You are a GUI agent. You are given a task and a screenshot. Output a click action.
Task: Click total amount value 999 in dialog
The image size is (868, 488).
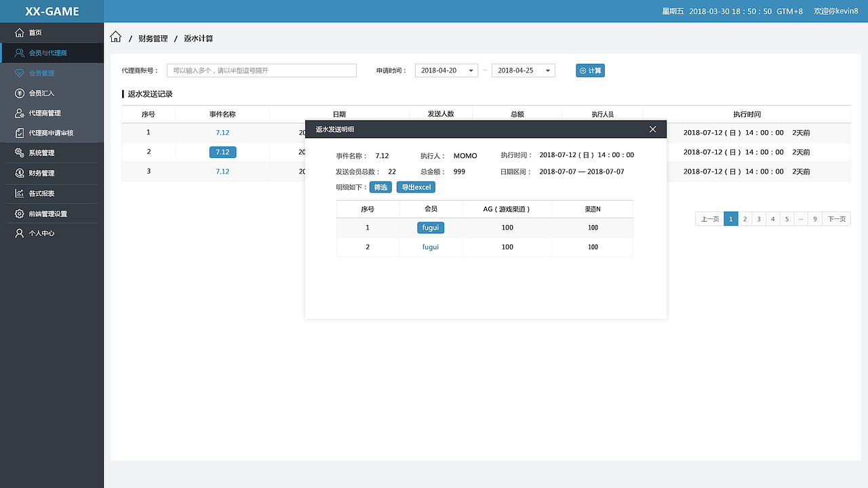click(459, 172)
